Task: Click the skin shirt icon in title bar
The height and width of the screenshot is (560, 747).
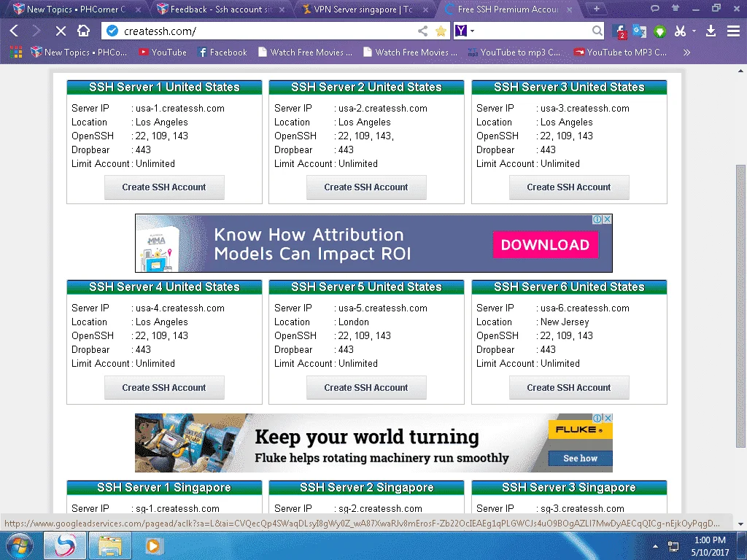Action: (675, 8)
